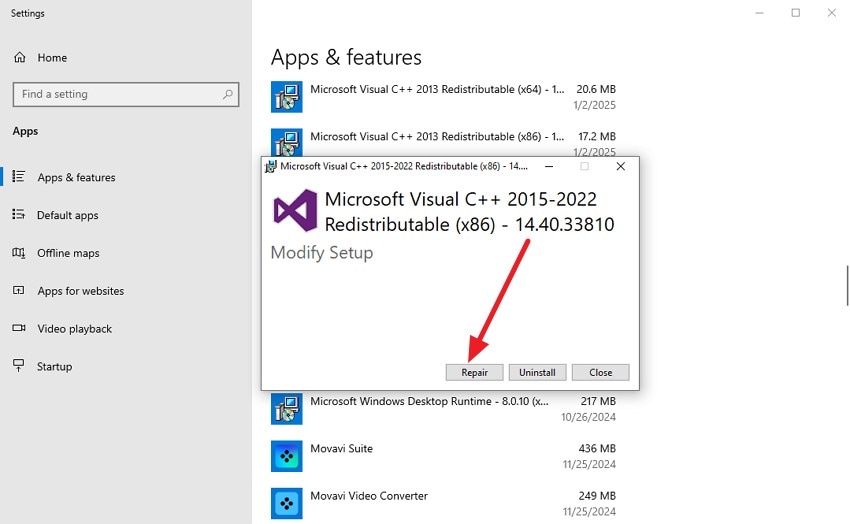Viewport: 850px width, 524px height.
Task: Click the Offline maps sidebar icon
Action: (x=19, y=253)
